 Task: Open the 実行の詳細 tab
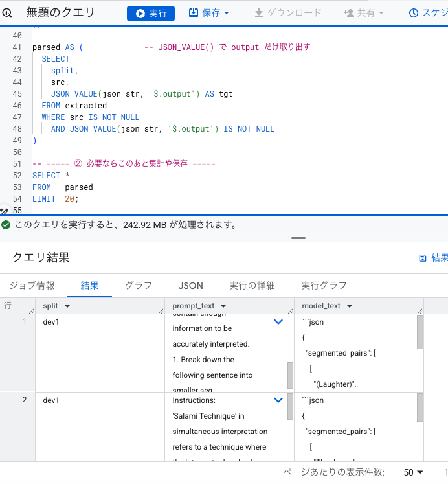pos(252,286)
